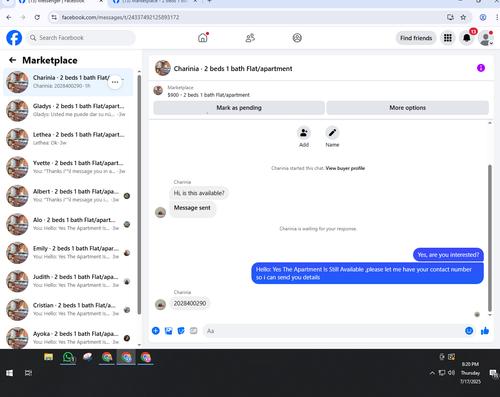500x397 pixels.
Task: Open the Groups/profile circle icon in top navigation
Action: coord(297,38)
